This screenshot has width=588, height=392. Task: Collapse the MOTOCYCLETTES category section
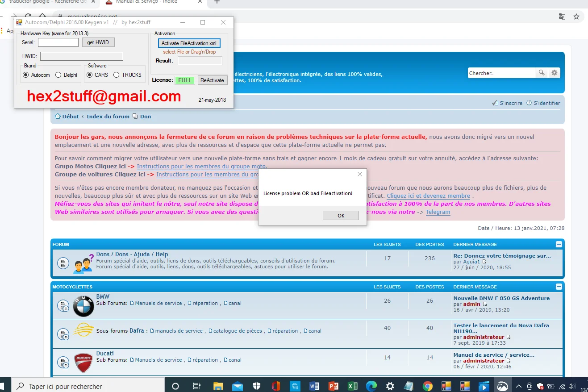pos(559,287)
